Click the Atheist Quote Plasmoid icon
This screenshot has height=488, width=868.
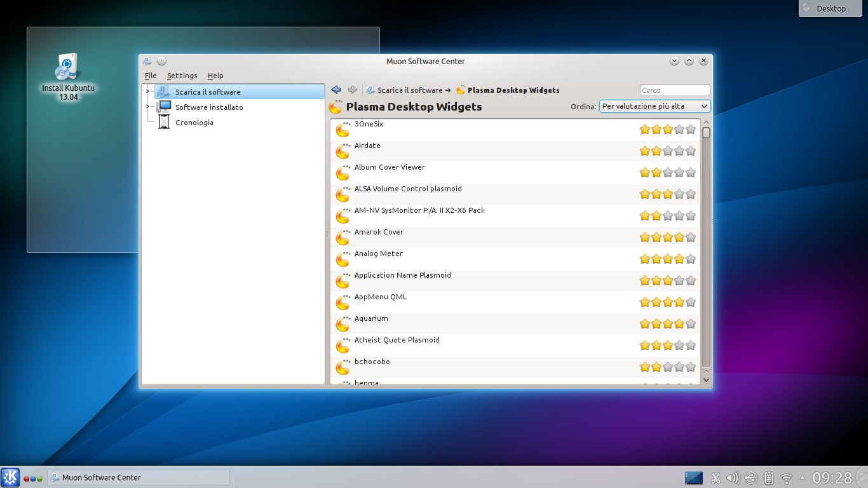[x=343, y=345]
